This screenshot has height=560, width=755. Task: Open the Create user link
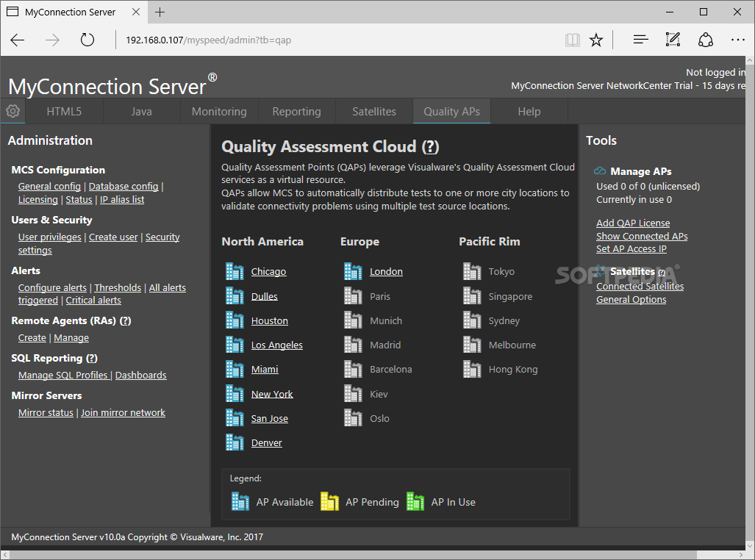tap(113, 237)
